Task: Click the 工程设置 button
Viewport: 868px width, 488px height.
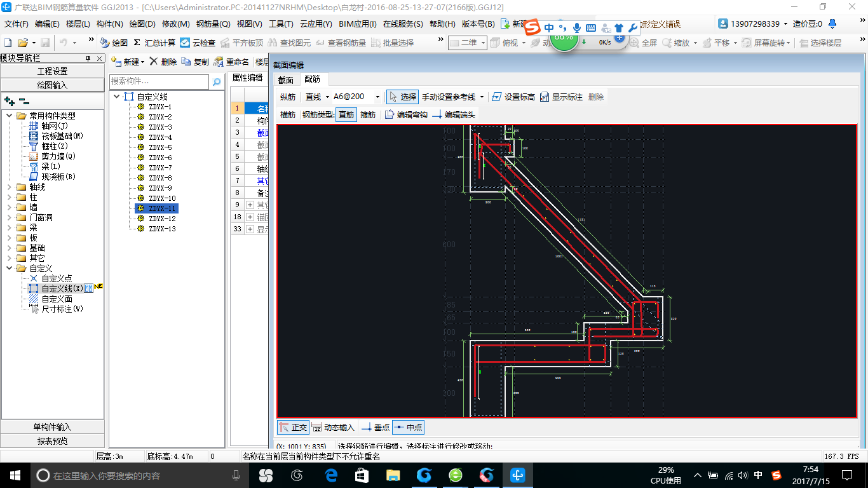Action: click(x=53, y=71)
